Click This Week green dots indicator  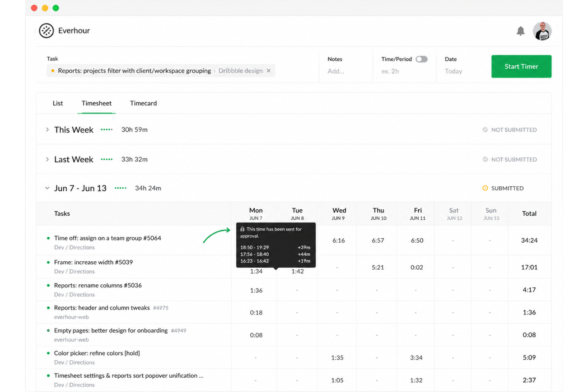tap(106, 129)
